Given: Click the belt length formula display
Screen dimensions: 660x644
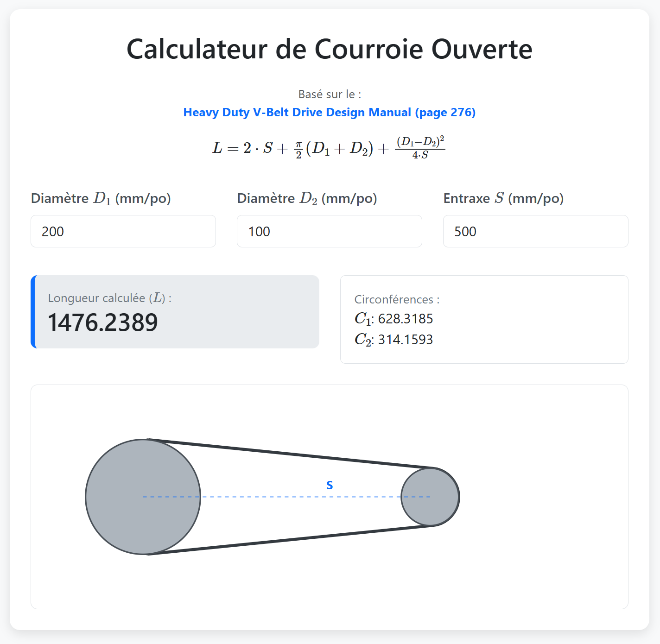Looking at the screenshot, I should 330,147.
